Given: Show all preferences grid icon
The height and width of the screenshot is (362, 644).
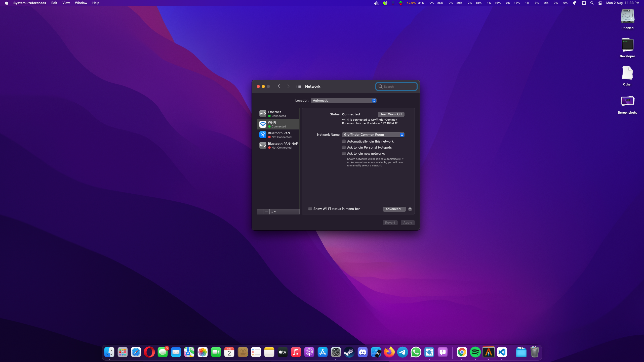Looking at the screenshot, I should [x=299, y=86].
